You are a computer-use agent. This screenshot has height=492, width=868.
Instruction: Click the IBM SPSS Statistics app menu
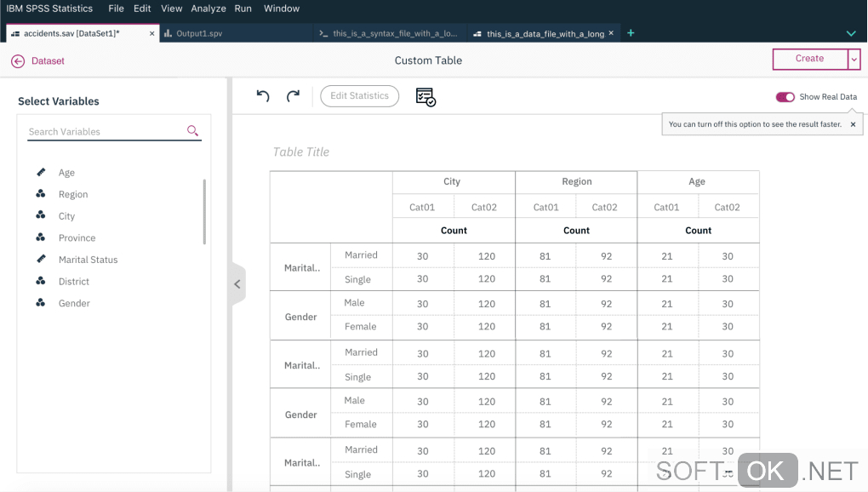pyautogui.click(x=49, y=9)
